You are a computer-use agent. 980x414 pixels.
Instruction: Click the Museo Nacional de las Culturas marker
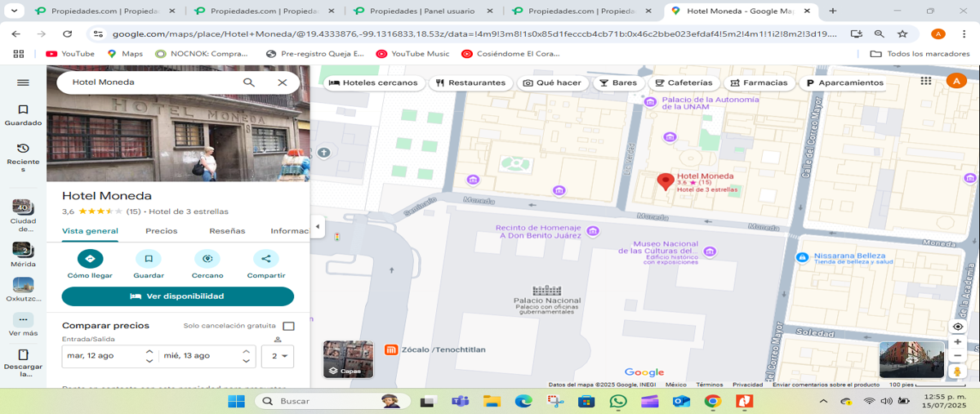click(710, 251)
